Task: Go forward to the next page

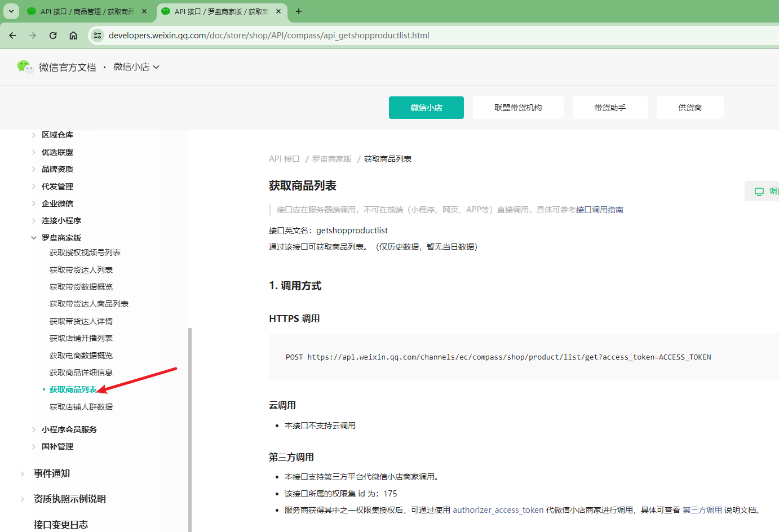Action: (33, 36)
